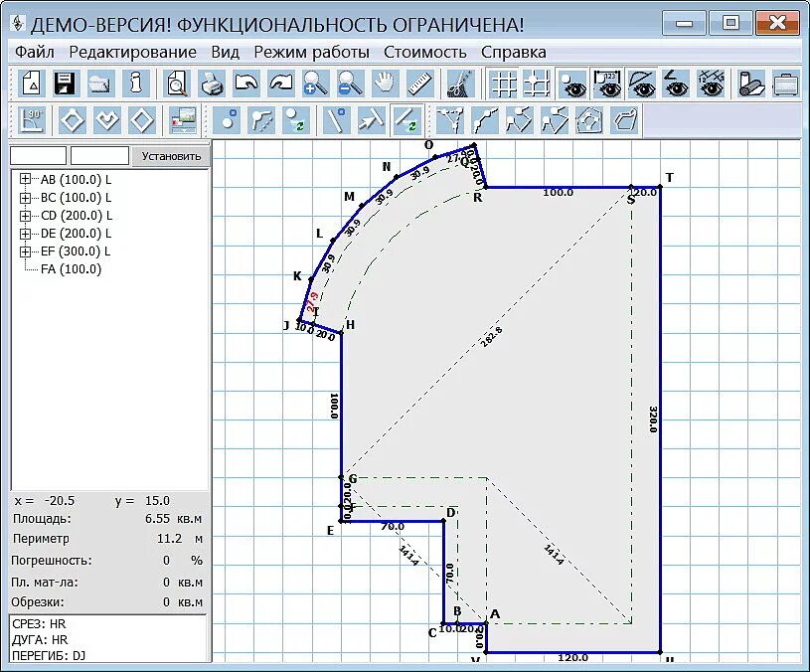
Task: Select line tool with green 2
Action: (405, 120)
